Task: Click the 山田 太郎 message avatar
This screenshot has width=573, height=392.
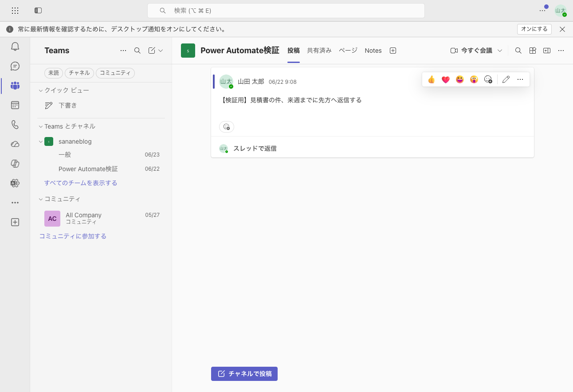Action: 226,82
